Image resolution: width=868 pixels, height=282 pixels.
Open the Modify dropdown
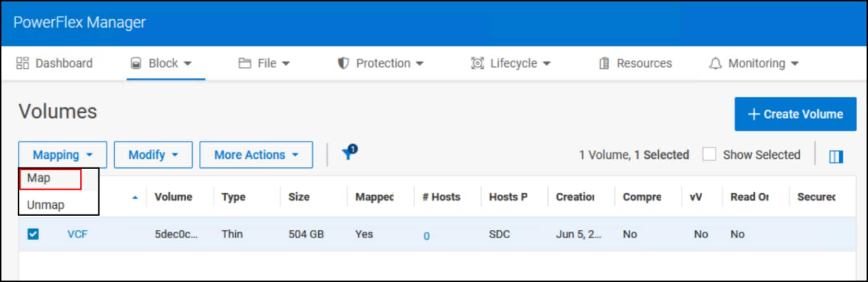coord(153,155)
